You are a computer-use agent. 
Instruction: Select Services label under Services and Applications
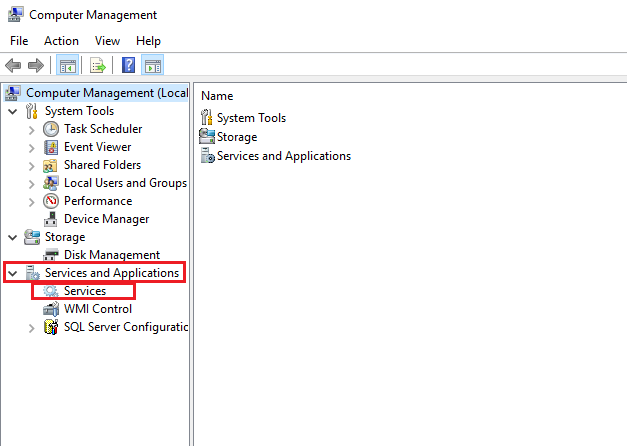coord(85,291)
